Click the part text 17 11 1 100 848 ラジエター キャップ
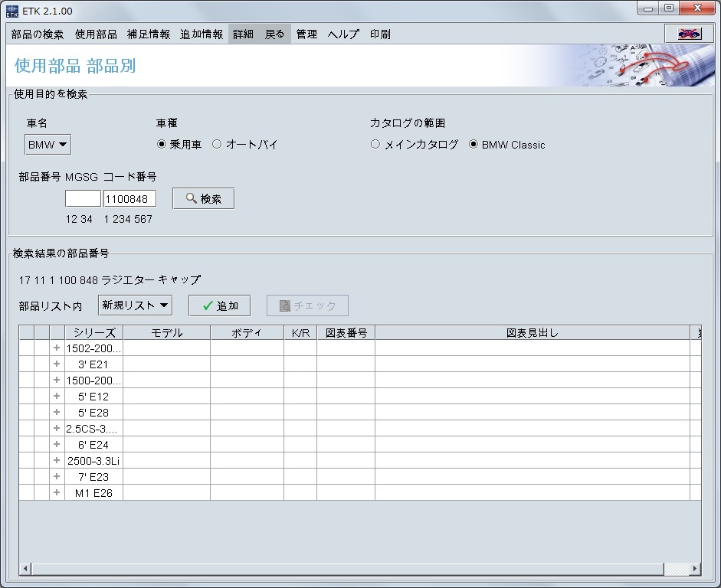721x588 pixels. click(110, 279)
